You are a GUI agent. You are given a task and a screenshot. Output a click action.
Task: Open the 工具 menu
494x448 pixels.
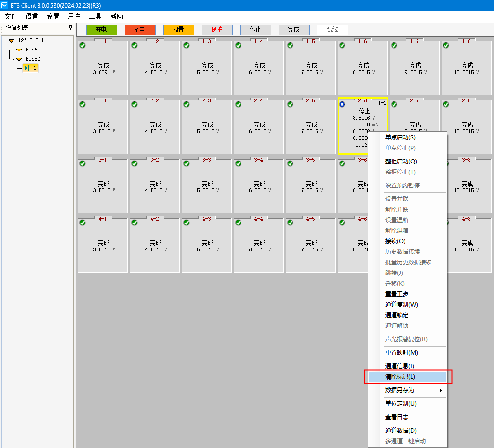click(95, 16)
